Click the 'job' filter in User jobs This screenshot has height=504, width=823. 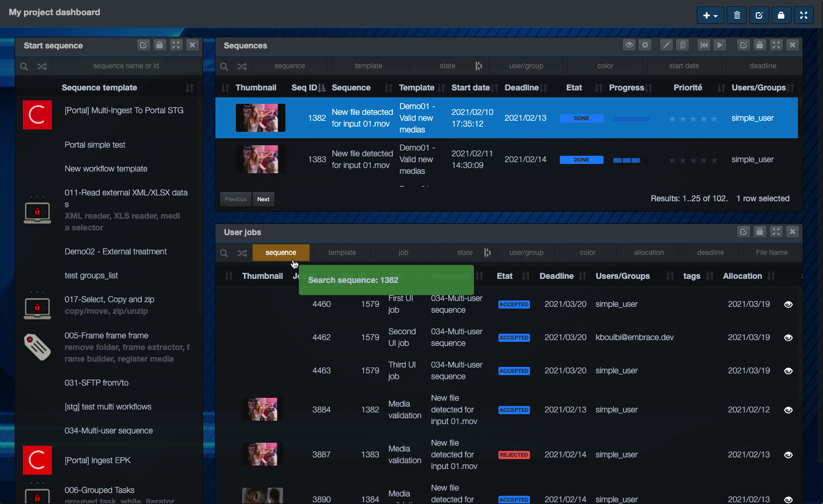pos(403,253)
